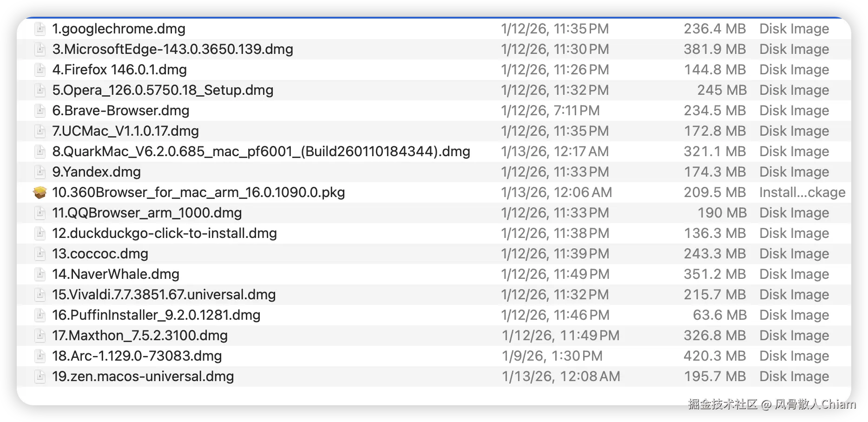Screen dimensions: 868x422
Task: Select the 5.Opera_126.0.5750.18_Setup.dmg file name
Action: pyautogui.click(x=163, y=90)
